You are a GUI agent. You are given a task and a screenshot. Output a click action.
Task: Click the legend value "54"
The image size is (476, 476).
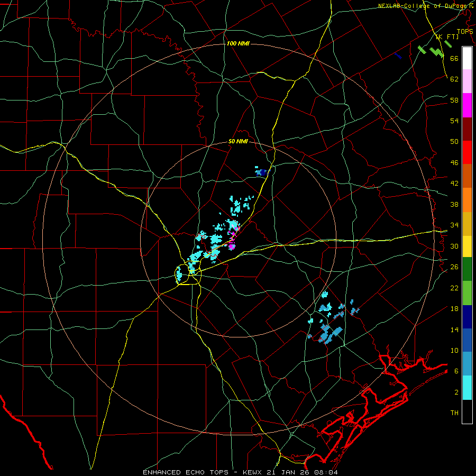pos(454,121)
